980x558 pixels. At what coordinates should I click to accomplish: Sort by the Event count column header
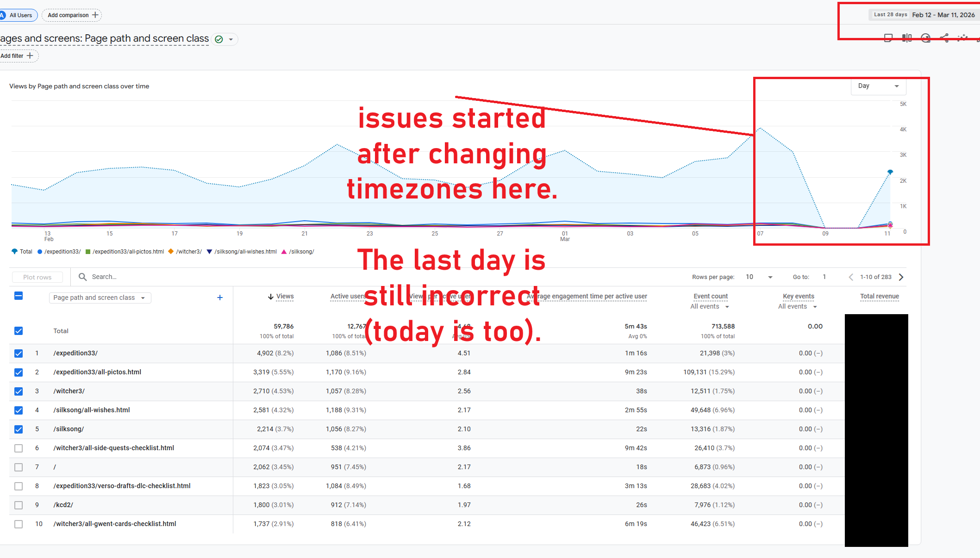(x=710, y=296)
